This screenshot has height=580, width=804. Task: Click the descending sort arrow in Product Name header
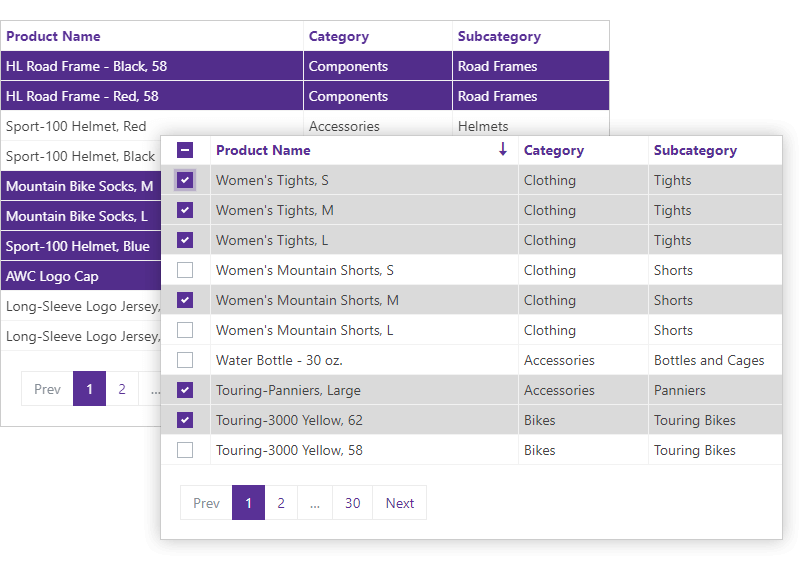pos(502,150)
